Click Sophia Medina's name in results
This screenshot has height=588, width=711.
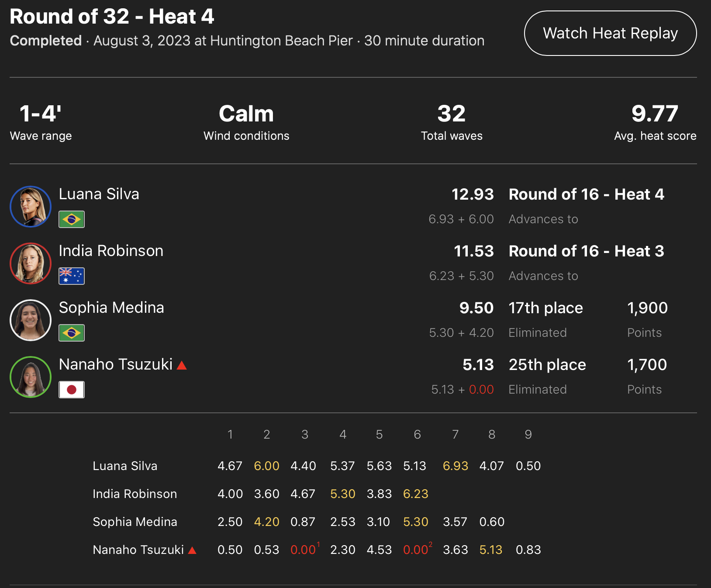point(111,308)
